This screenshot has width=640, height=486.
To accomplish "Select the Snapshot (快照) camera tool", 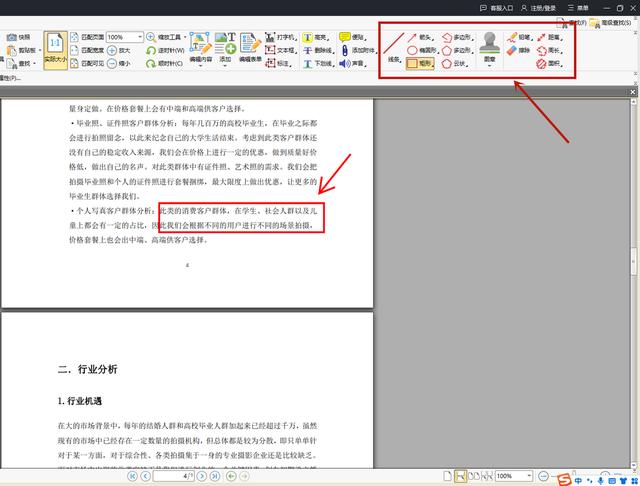I will pyautogui.click(x=18, y=37).
